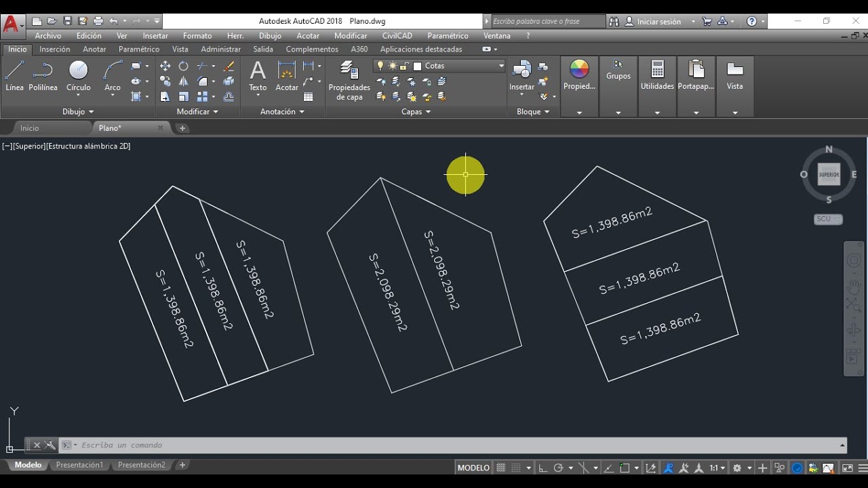Open Propiedades de capa panel
868x488 pixels.
[x=349, y=81]
